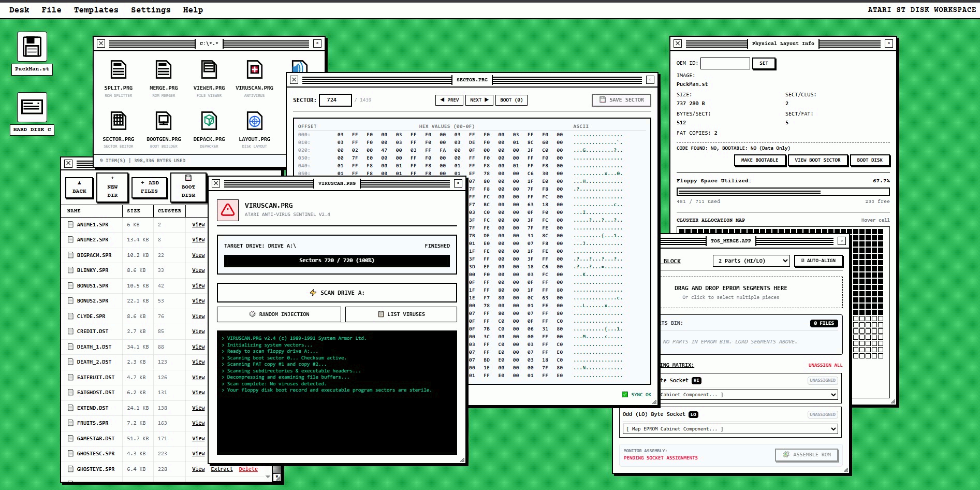Click View link for CREDIT.DST
Viewport: 980px width, 490px height.
click(198, 332)
